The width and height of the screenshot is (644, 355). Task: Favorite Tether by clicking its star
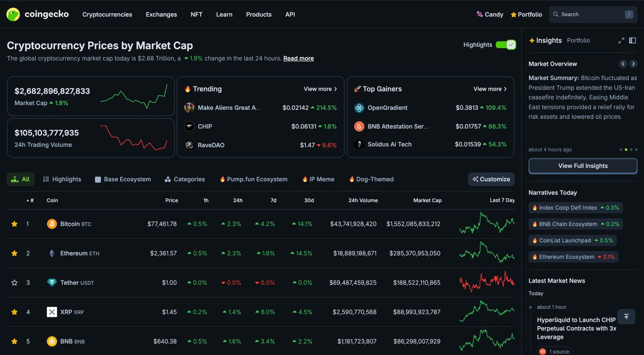click(x=14, y=282)
